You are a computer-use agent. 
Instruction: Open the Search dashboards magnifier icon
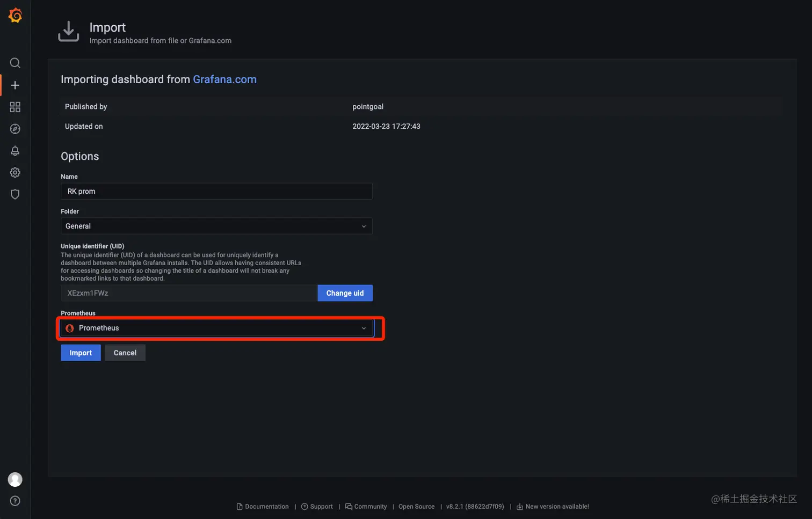tap(15, 63)
